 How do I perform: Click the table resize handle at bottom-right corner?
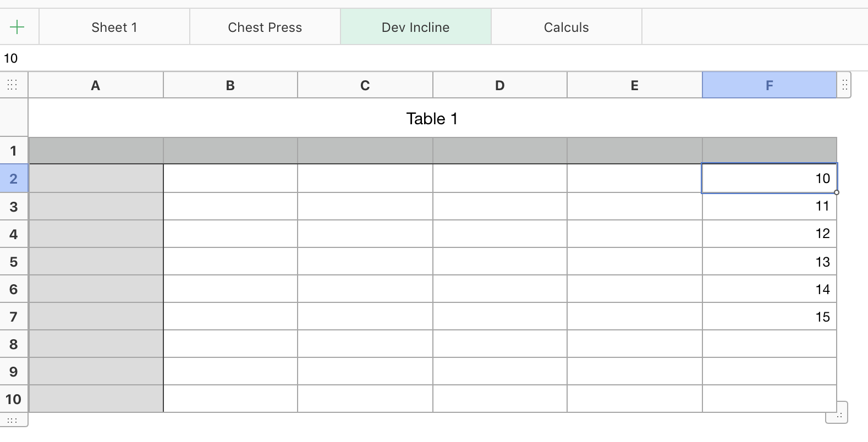(837, 413)
